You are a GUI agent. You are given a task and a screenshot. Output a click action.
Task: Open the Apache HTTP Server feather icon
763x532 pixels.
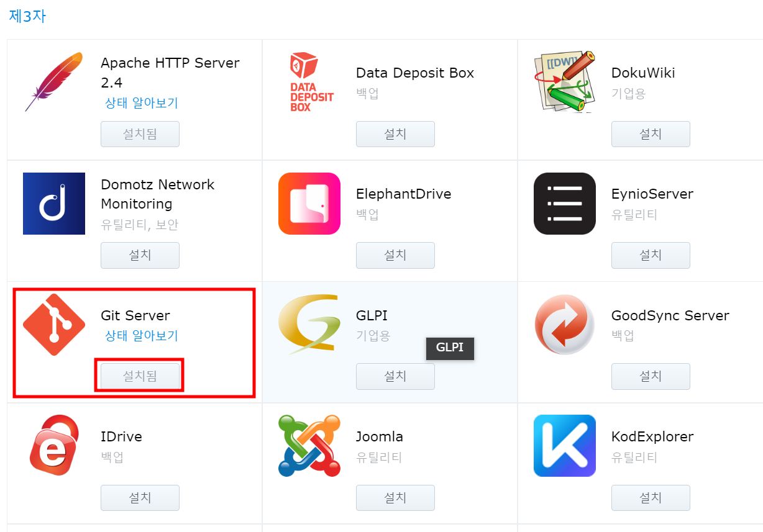pos(54,82)
